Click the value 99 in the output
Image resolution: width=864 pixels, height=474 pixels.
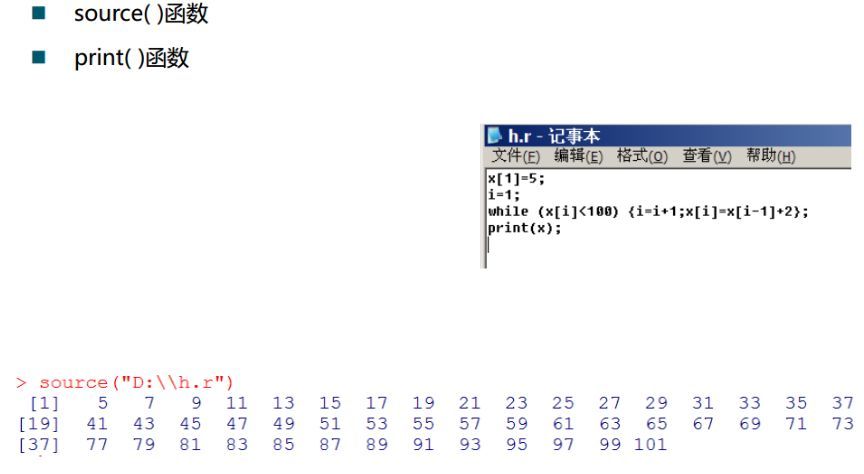(x=610, y=444)
